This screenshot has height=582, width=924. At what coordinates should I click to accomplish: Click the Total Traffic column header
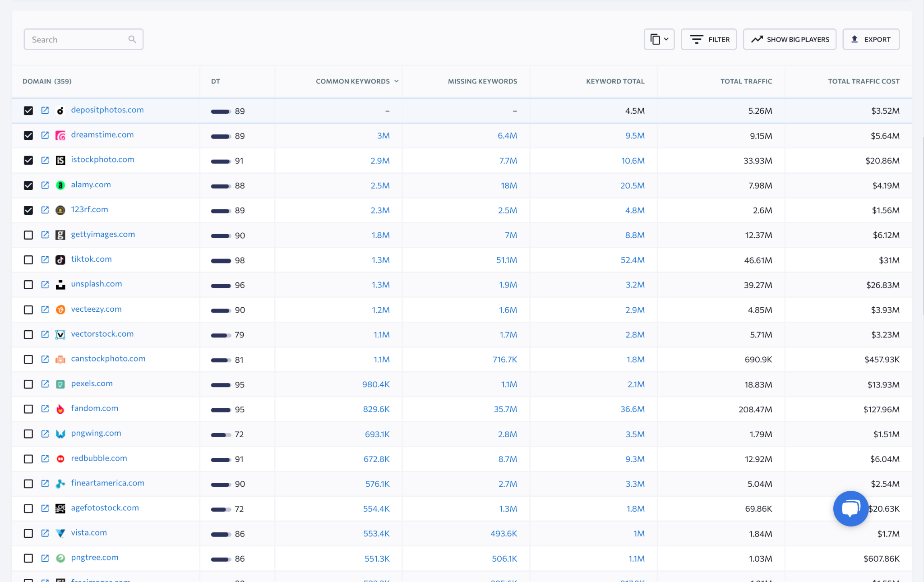[x=746, y=80]
